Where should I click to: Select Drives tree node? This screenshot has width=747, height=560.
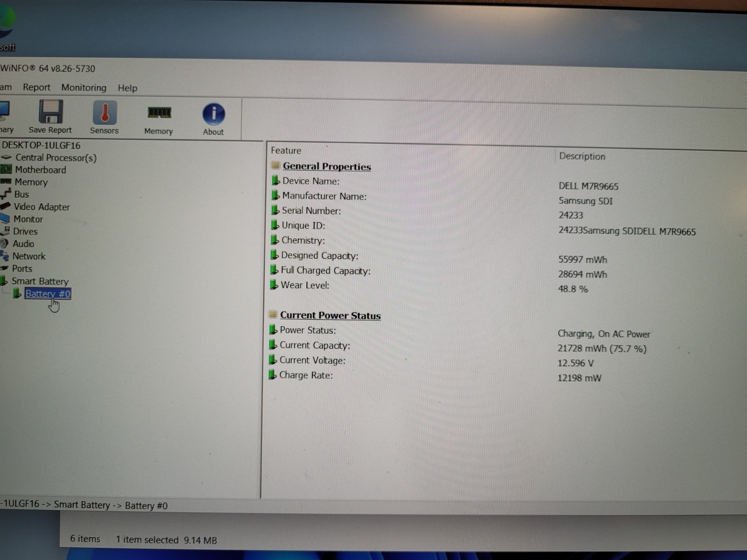point(25,231)
